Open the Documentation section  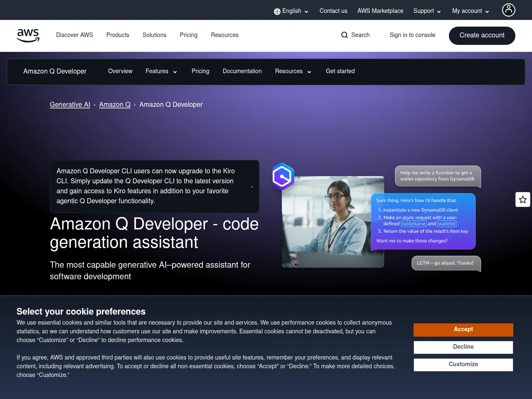[x=242, y=71]
